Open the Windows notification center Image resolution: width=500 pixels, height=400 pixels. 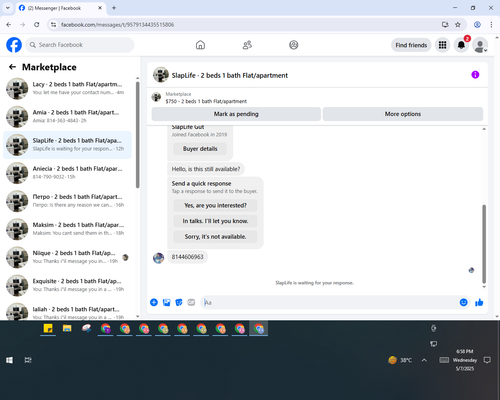pos(487,360)
